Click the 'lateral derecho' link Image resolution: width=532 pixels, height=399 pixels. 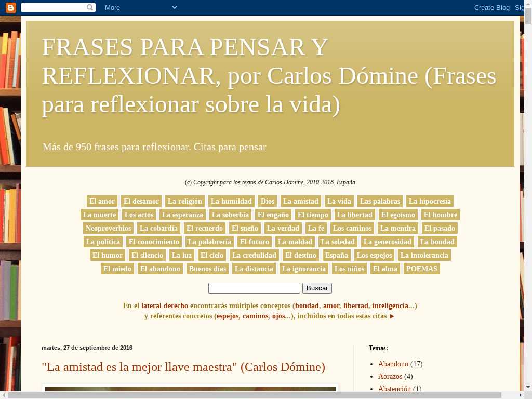coord(164,305)
